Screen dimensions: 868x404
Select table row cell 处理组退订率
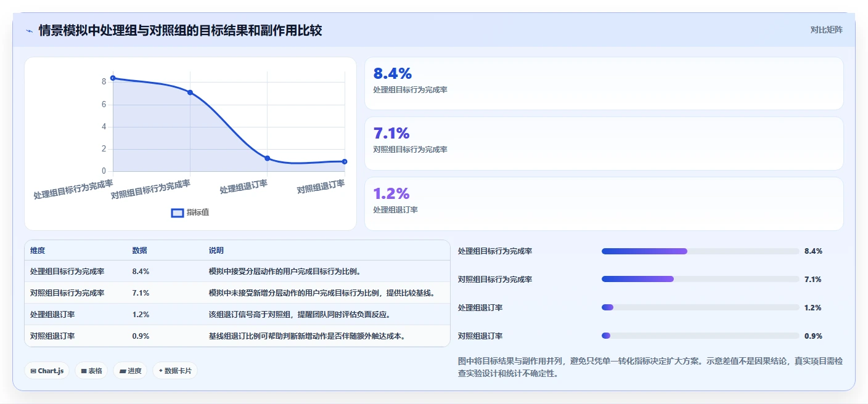[52, 314]
